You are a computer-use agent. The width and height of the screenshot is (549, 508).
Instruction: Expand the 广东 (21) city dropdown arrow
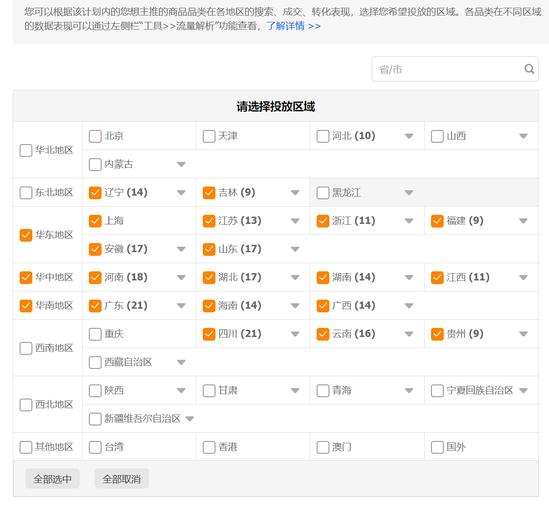181,306
